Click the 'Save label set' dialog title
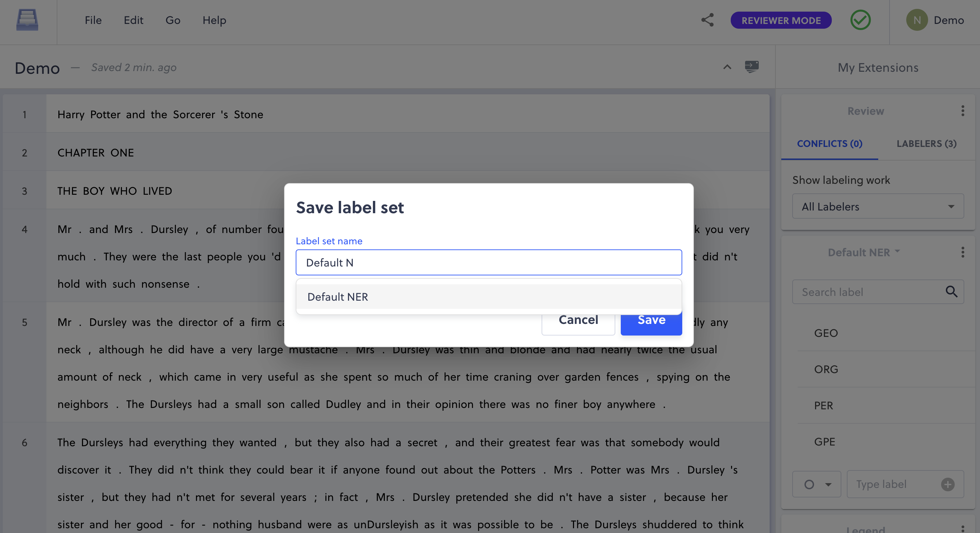The width and height of the screenshot is (980, 533). (350, 207)
